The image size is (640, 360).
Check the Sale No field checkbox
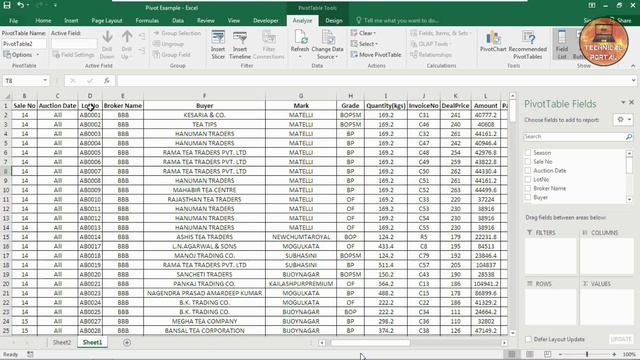(528, 161)
